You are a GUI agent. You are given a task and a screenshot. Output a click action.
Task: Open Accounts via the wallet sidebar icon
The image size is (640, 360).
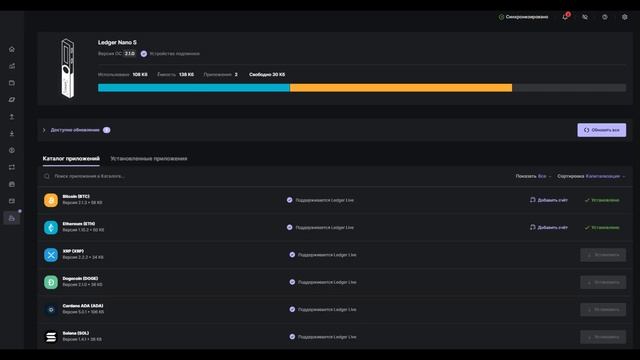(12, 83)
